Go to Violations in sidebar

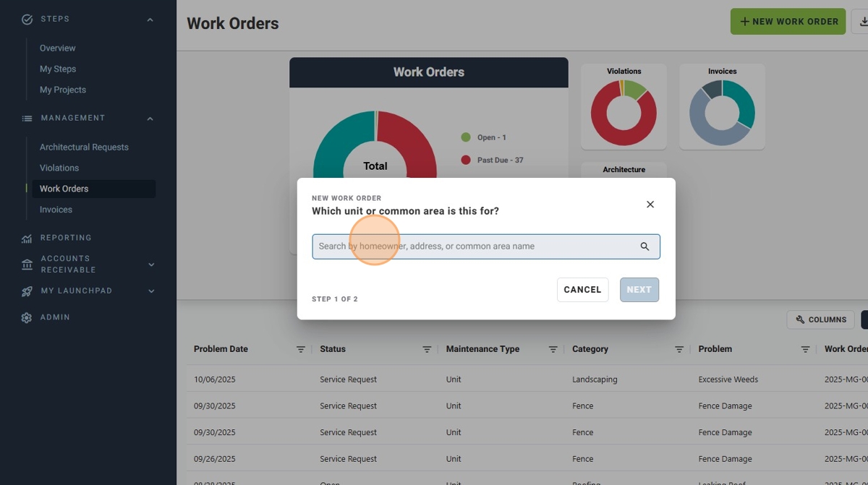pos(59,168)
